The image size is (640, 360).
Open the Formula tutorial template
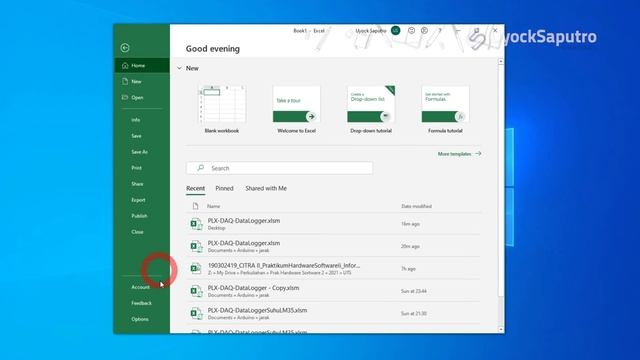click(x=445, y=109)
